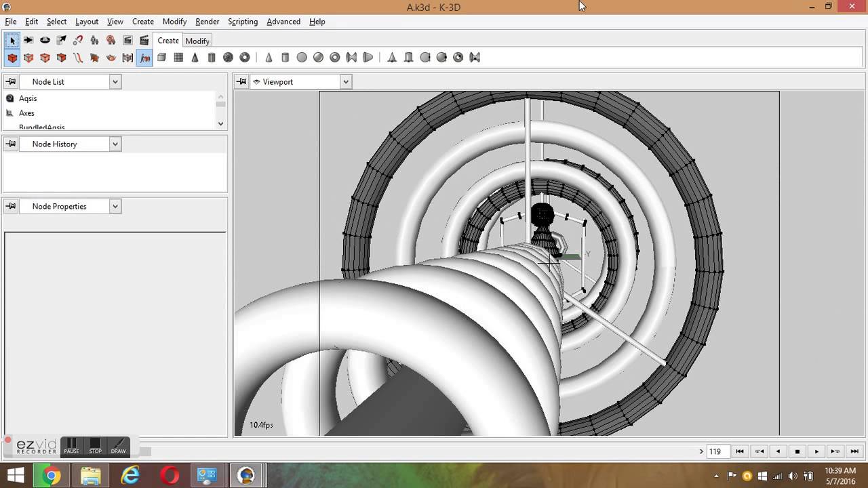Image resolution: width=868 pixels, height=488 pixels.
Task: Select the arrow Select tool
Action: pos(12,41)
